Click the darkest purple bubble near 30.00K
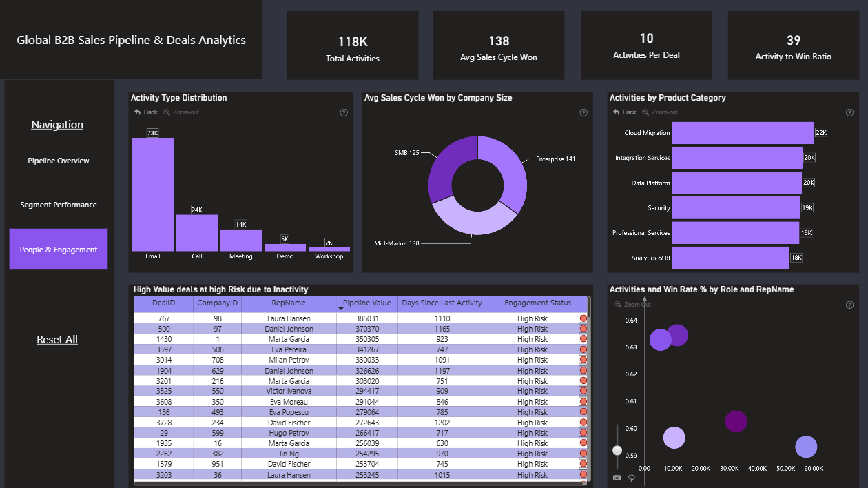868x488 pixels. (736, 422)
